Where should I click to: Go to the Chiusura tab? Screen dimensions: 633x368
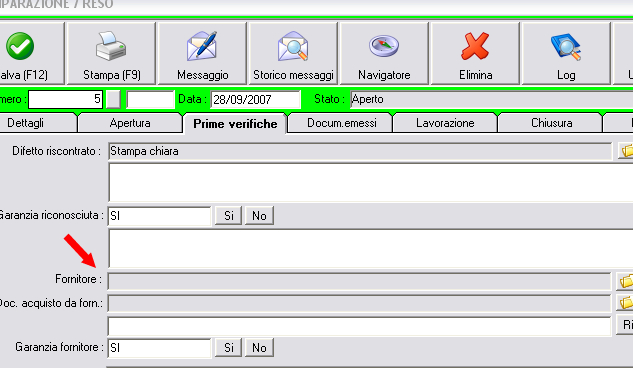(551, 123)
